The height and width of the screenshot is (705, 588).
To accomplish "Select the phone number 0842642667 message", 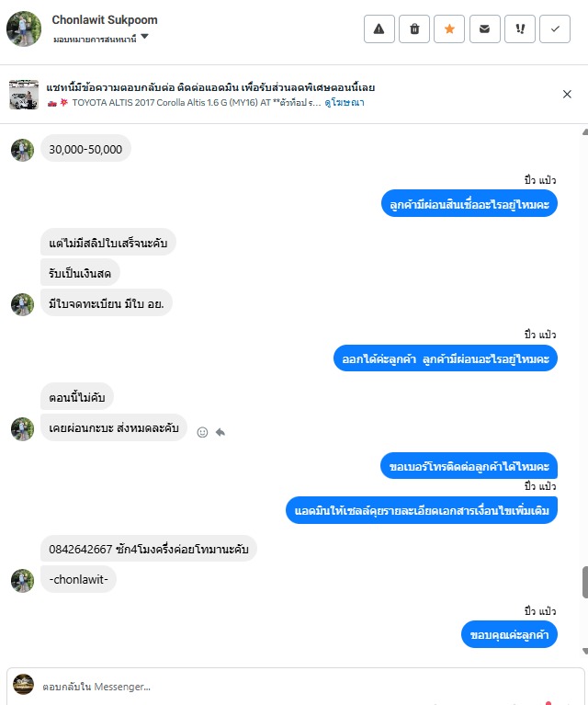I will (148, 549).
